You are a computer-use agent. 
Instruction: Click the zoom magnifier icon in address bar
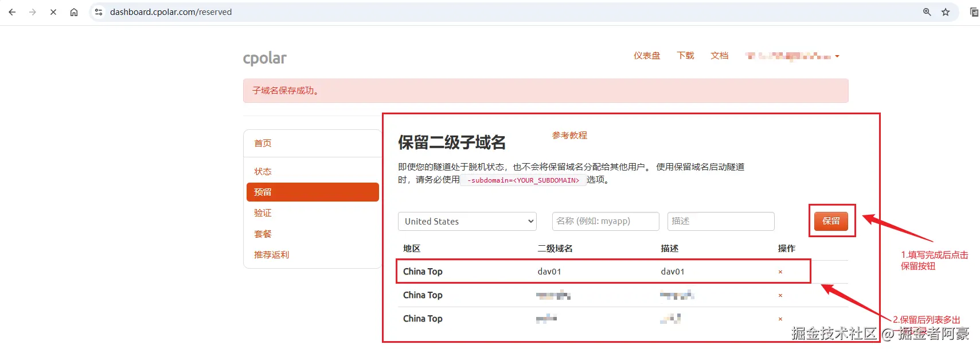tap(927, 12)
